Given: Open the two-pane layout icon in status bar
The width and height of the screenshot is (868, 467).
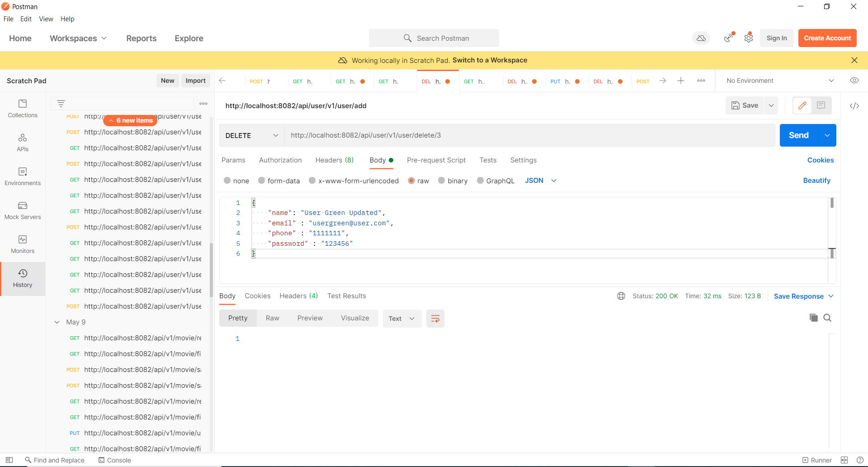Looking at the screenshot, I should pyautogui.click(x=844, y=460).
